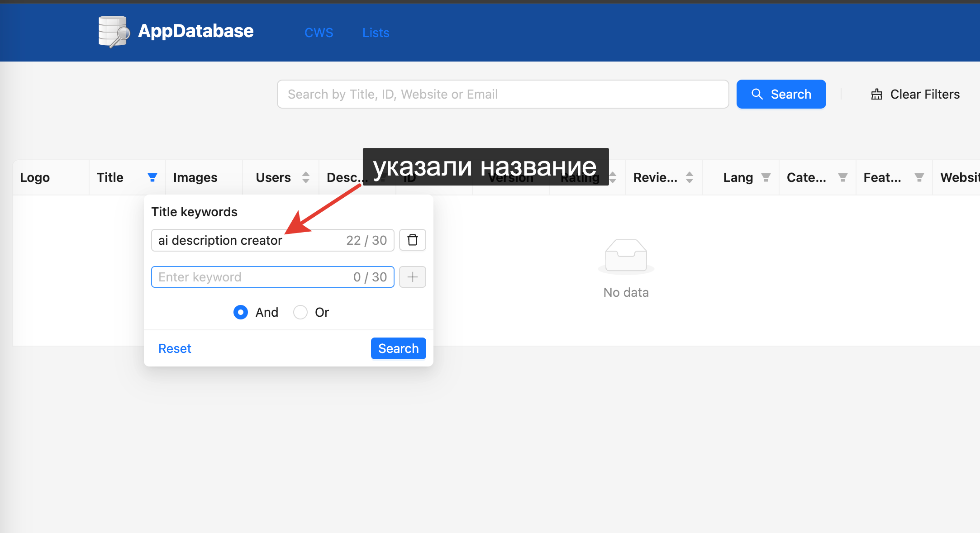Click the Reset link in the popup

pos(175,348)
